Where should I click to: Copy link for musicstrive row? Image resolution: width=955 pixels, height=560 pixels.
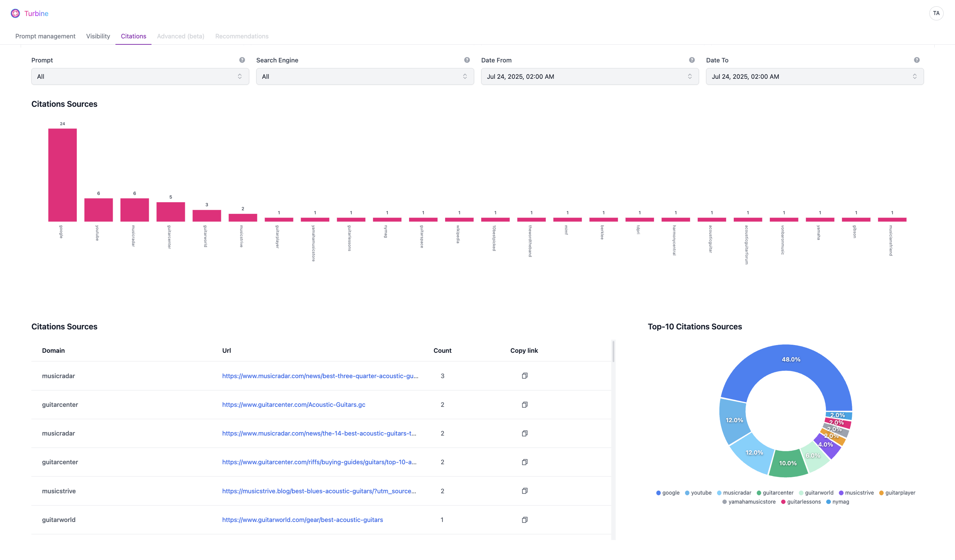click(x=525, y=491)
